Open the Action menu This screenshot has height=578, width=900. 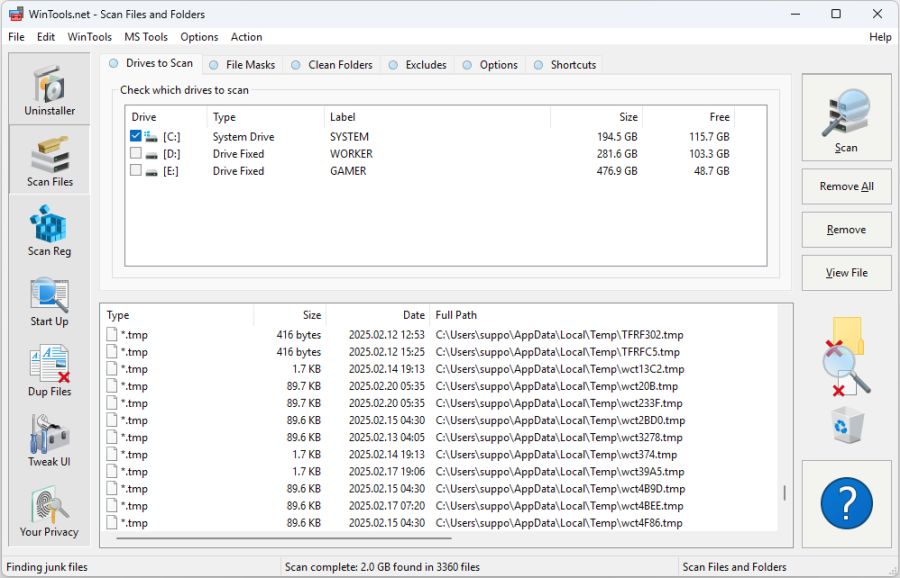coord(246,36)
